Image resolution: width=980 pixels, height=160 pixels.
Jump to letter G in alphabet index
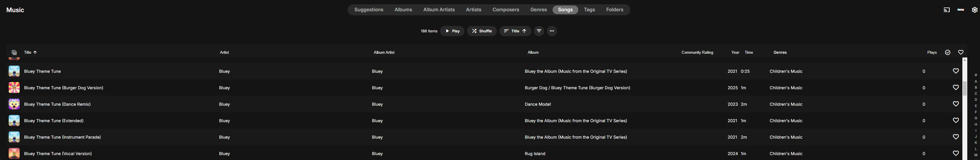click(x=975, y=118)
